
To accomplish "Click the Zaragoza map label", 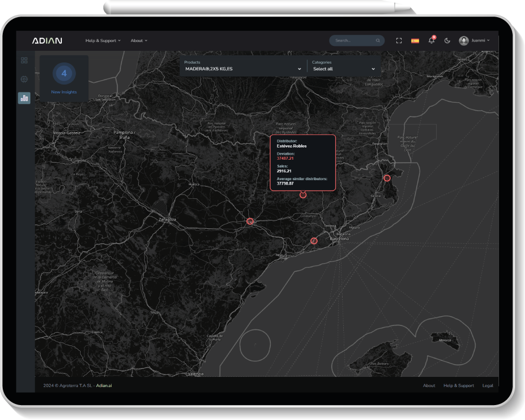I will tap(167, 220).
